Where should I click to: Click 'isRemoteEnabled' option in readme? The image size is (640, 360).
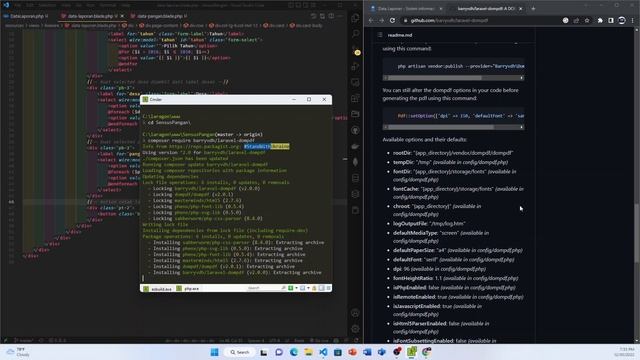(413, 297)
